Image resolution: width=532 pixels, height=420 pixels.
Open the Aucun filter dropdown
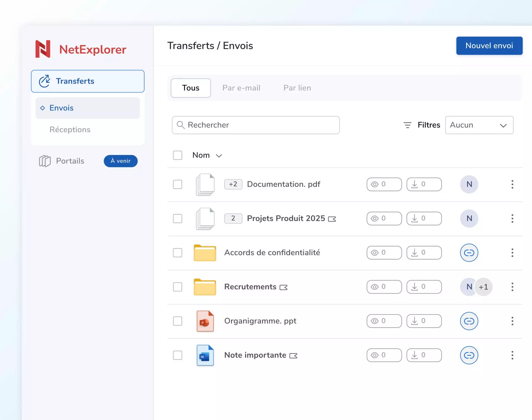coord(479,125)
